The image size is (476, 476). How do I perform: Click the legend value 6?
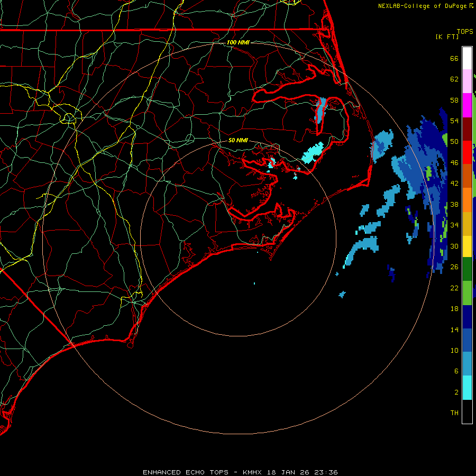click(x=456, y=371)
